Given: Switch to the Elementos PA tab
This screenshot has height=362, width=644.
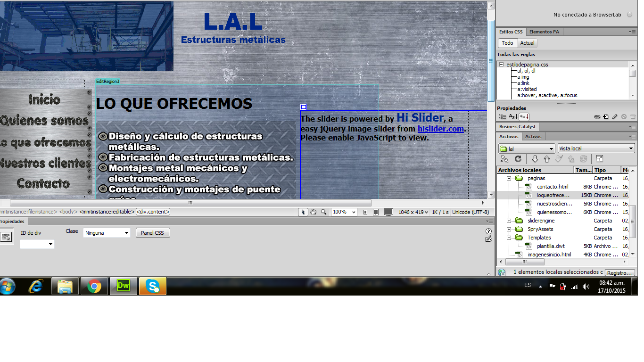Looking at the screenshot, I should [544, 32].
